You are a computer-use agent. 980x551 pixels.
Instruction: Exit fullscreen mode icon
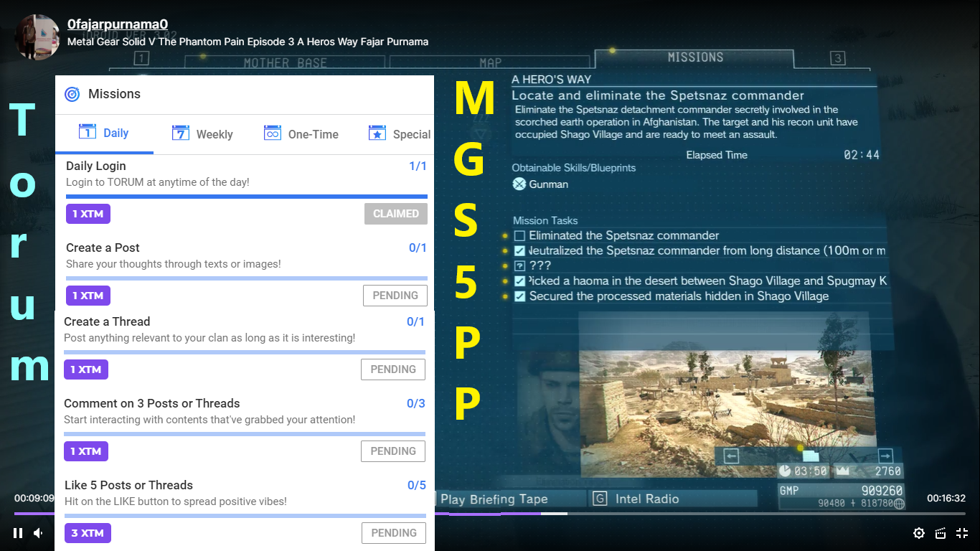coord(962,533)
